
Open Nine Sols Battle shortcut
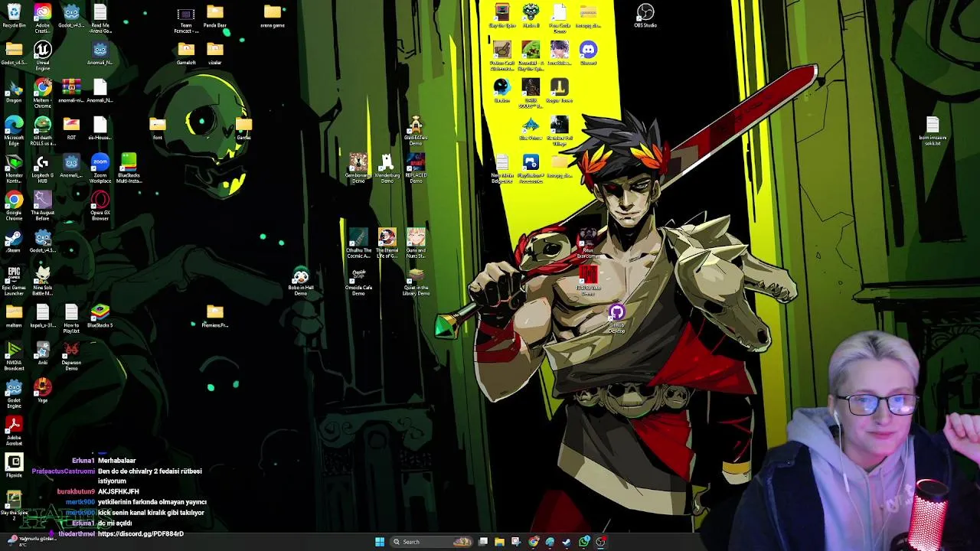click(x=43, y=281)
